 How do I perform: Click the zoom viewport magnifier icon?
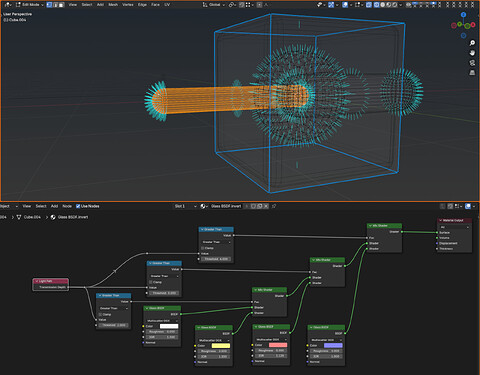(x=472, y=43)
